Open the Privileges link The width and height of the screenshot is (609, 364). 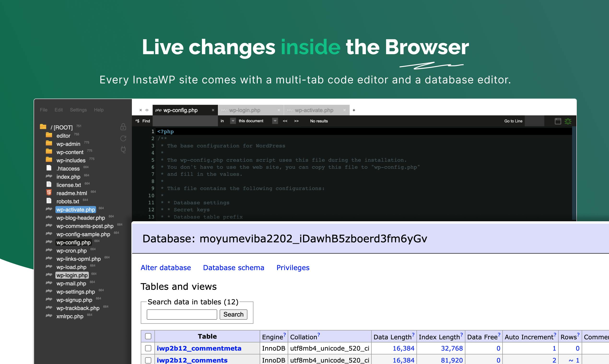pyautogui.click(x=293, y=268)
